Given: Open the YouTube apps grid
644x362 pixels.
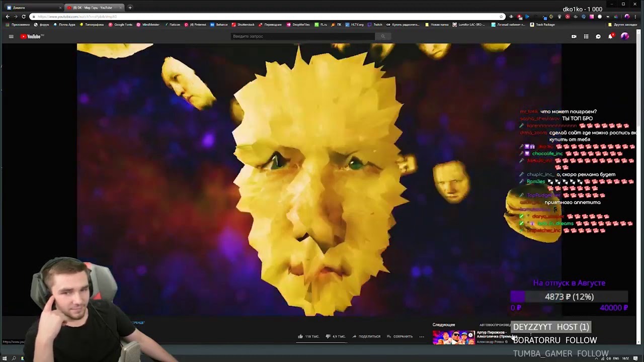Looking at the screenshot, I should pos(586,36).
